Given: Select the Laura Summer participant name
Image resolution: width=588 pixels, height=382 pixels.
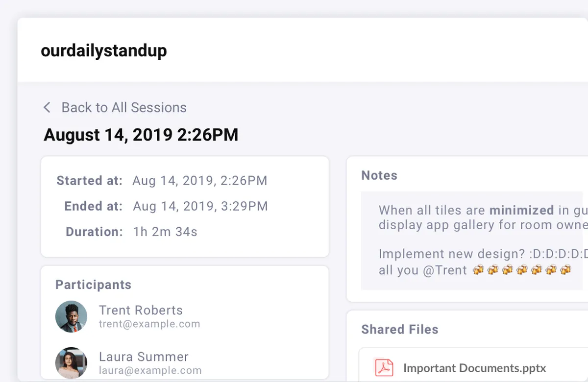Looking at the screenshot, I should [144, 357].
